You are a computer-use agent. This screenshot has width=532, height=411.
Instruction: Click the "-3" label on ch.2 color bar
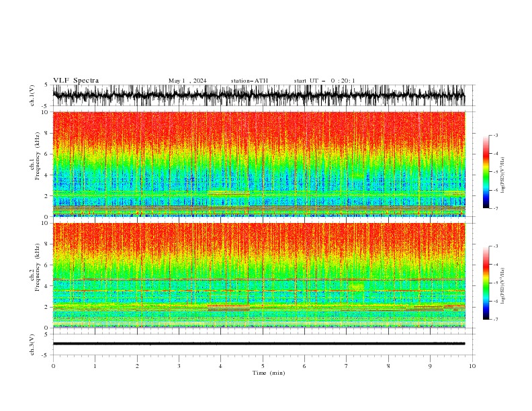(x=496, y=246)
